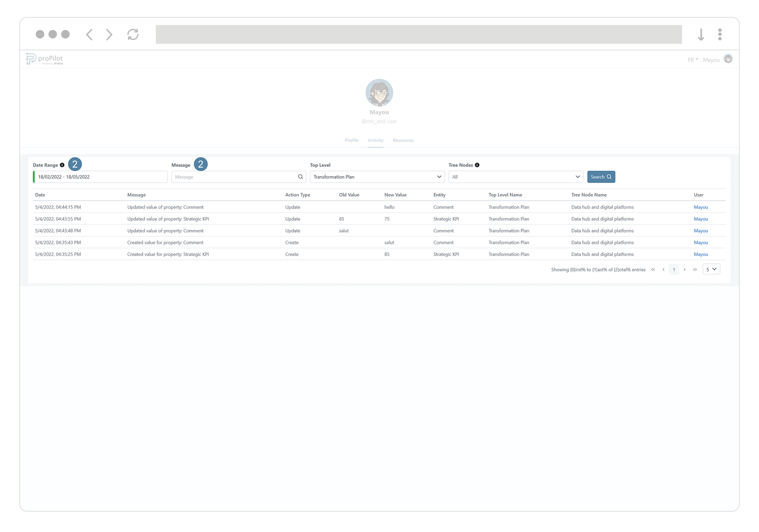759x532 pixels.
Task: Go back using browser back arrow
Action: click(x=89, y=35)
